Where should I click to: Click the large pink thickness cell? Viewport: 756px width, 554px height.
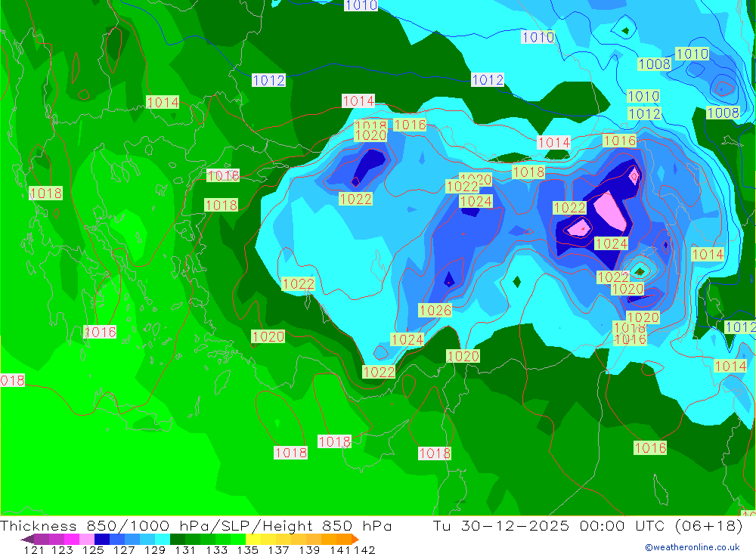[610, 211]
